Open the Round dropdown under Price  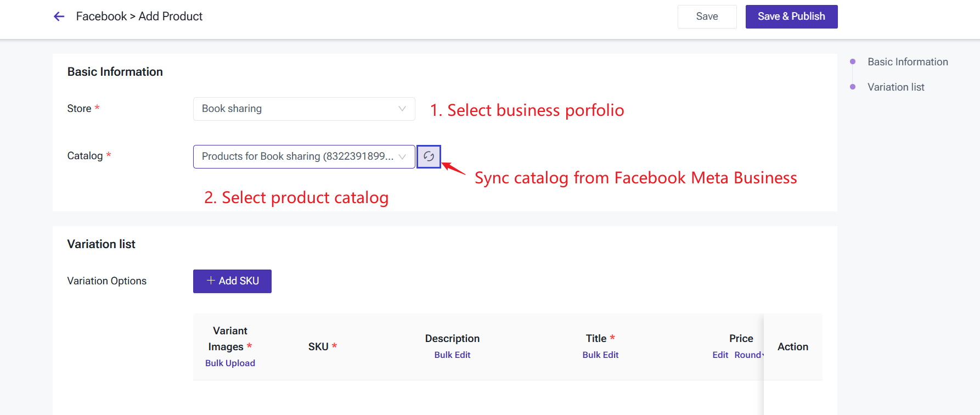pyautogui.click(x=749, y=355)
